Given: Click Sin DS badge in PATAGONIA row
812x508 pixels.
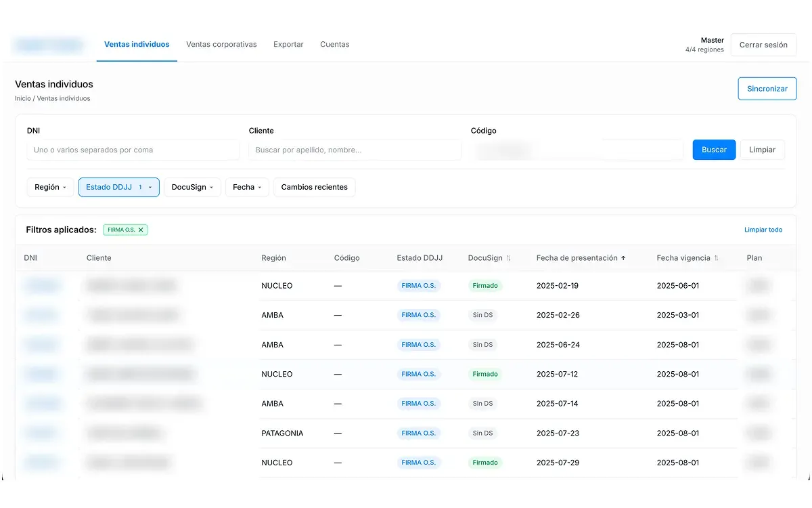Looking at the screenshot, I should [x=482, y=433].
